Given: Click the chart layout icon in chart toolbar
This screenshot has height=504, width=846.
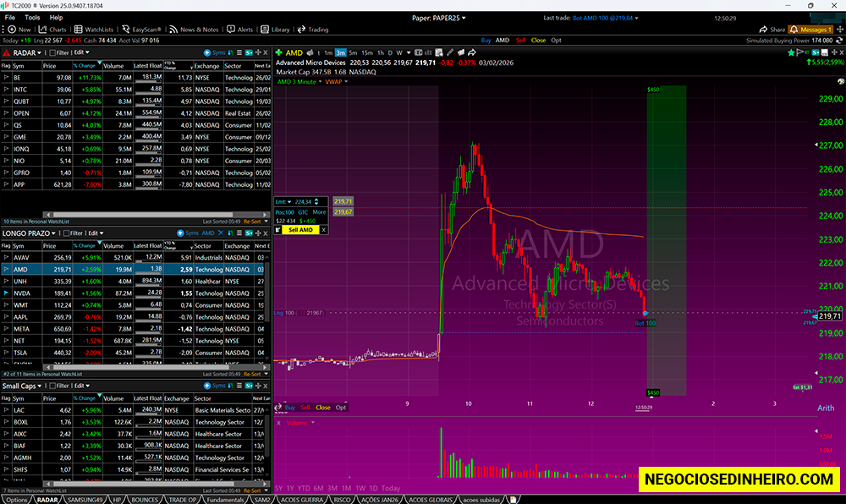Looking at the screenshot, I should 418,52.
